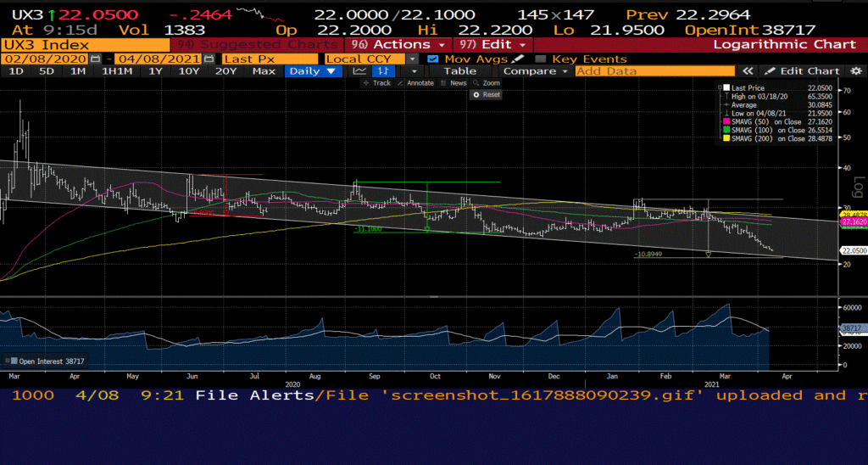This screenshot has height=465, width=868.
Task: Activate the Zoom tool
Action: (486, 83)
